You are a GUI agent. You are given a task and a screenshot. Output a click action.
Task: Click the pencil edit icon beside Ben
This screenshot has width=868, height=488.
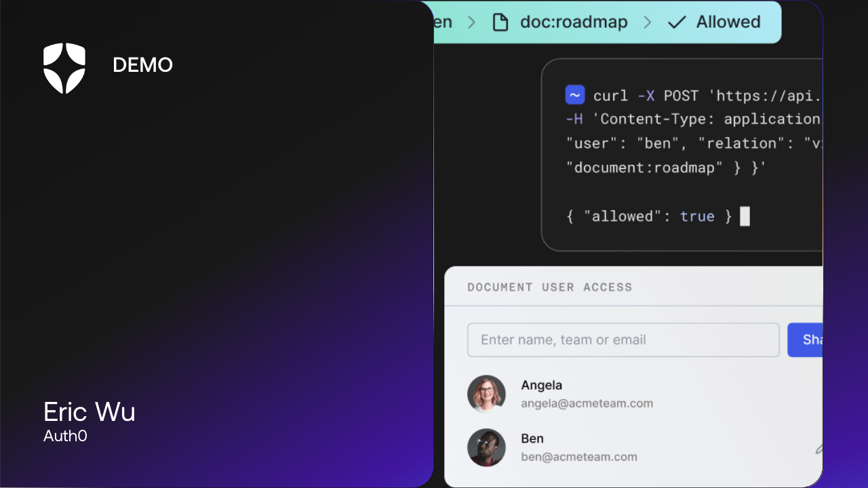click(818, 448)
